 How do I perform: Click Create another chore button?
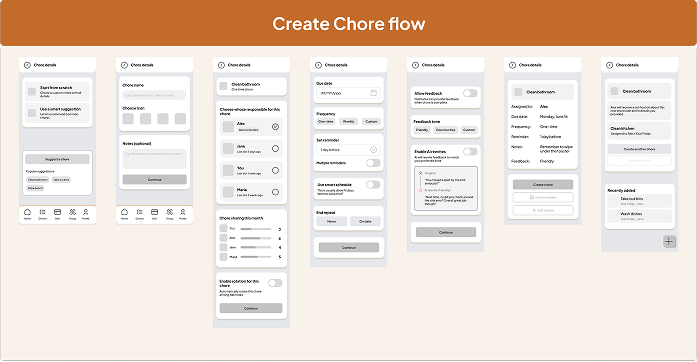(639, 149)
